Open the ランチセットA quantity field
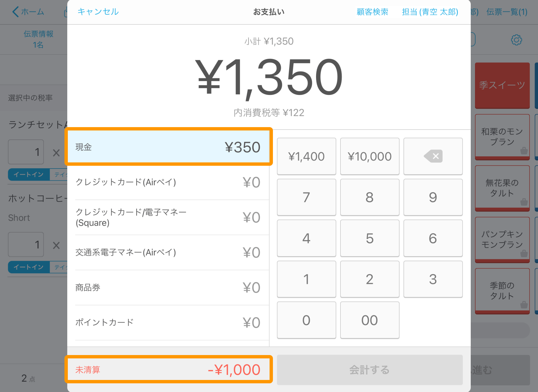 coord(26,151)
